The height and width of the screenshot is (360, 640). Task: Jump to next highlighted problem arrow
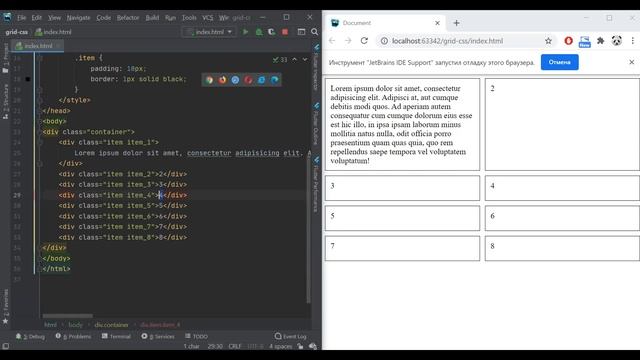304,60
